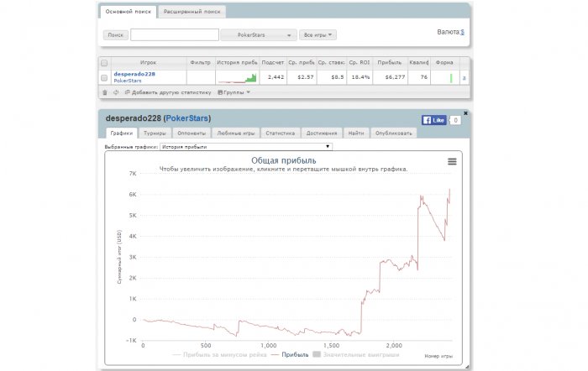The width and height of the screenshot is (588, 371).
Task: Click the trash delete icon under the table
Action: 105,92
